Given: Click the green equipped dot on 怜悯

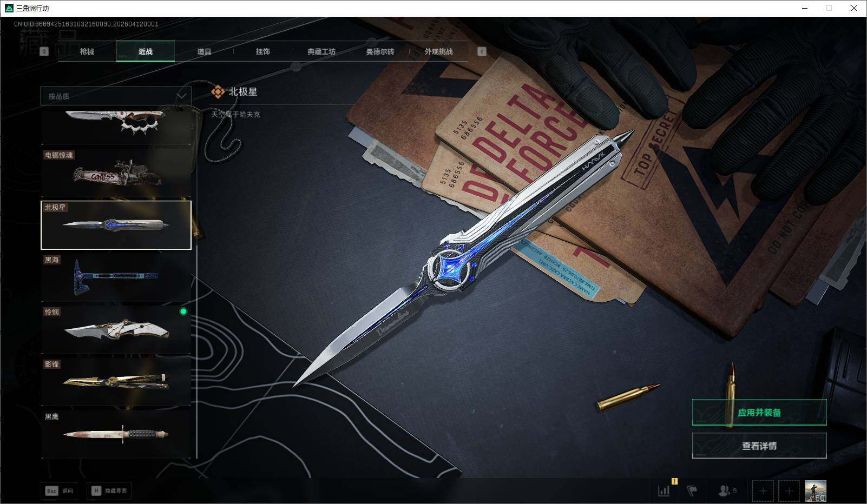Looking at the screenshot, I should (x=183, y=311).
